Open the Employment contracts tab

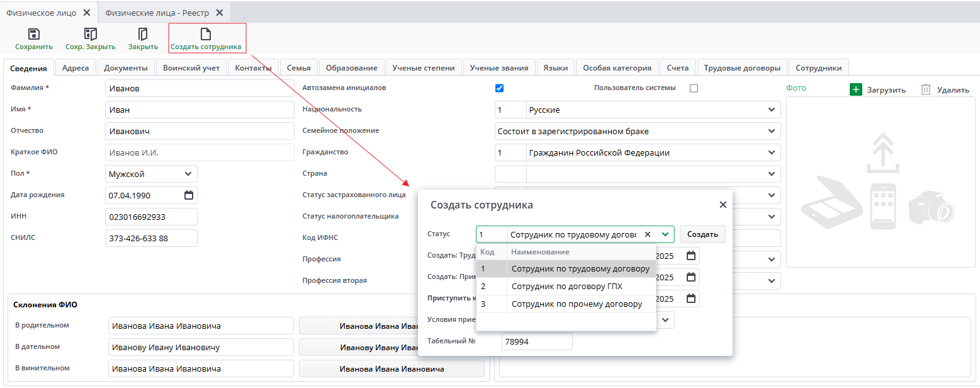(742, 68)
